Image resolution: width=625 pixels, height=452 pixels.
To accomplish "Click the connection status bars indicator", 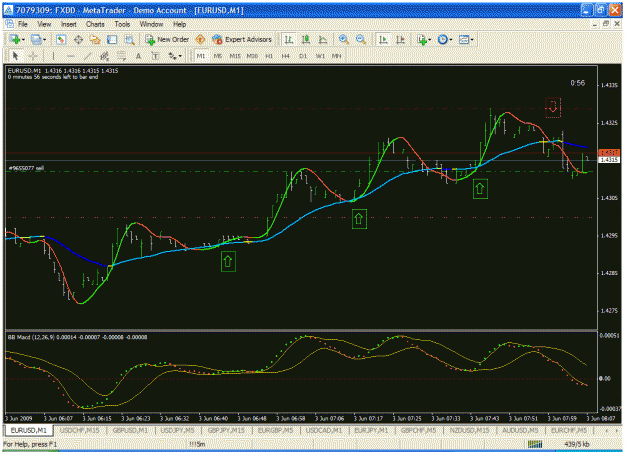I will (535, 444).
